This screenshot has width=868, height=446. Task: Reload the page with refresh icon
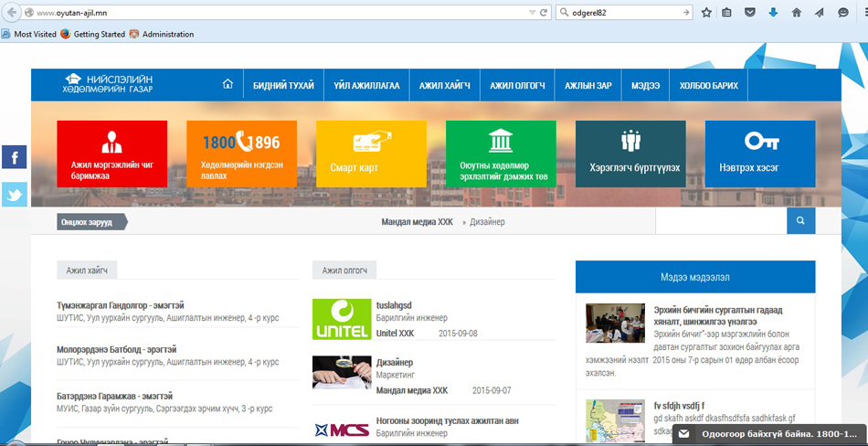(544, 13)
